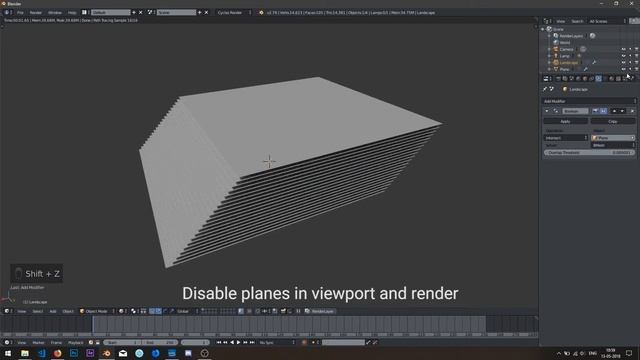Toggle viewport visibility of Camera
This screenshot has width=640, height=360.
coord(623,49)
